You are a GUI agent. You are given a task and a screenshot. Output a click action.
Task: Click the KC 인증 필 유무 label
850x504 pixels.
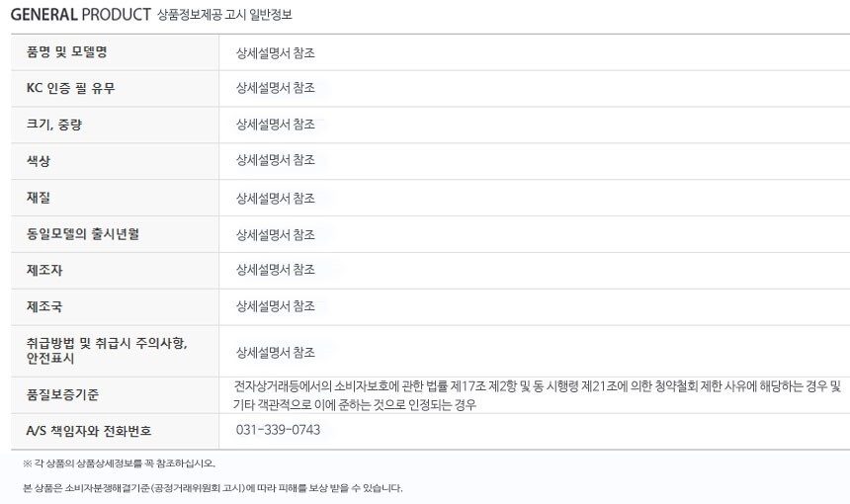(x=71, y=88)
